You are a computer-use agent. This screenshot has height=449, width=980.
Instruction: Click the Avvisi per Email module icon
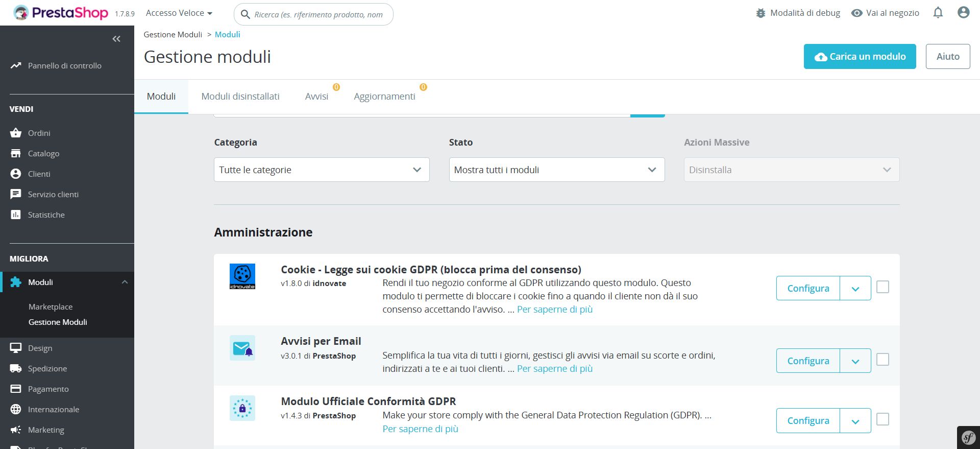pyautogui.click(x=242, y=348)
